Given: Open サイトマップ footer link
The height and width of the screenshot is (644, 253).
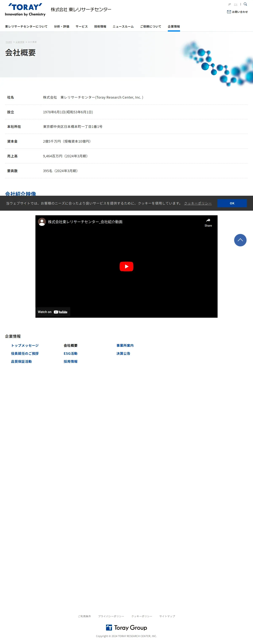Looking at the screenshot, I should 167,616.
